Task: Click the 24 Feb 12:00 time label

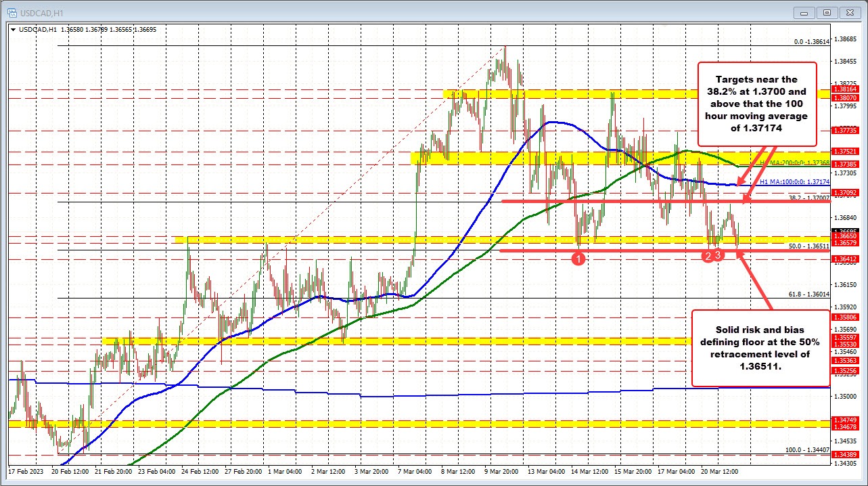Action: click(199, 470)
